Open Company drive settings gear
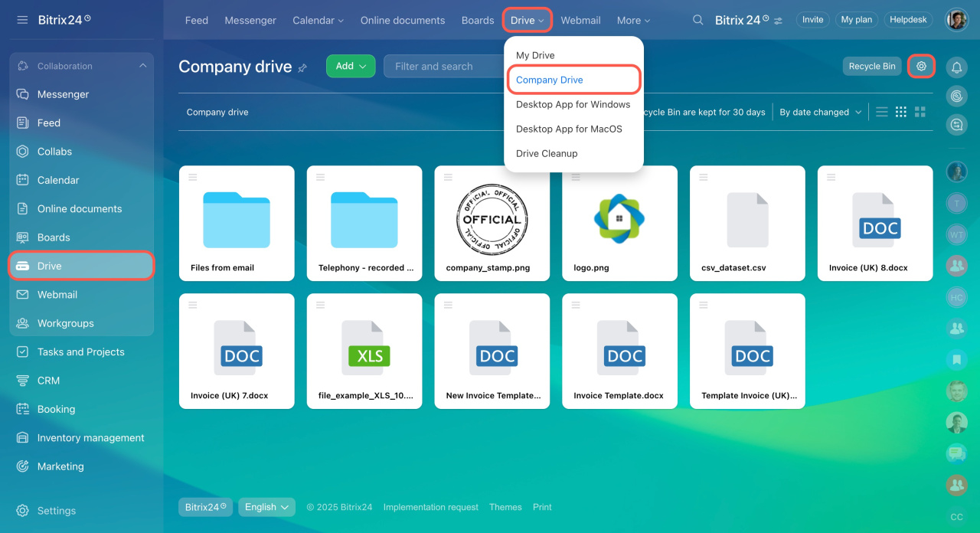The height and width of the screenshot is (533, 980). coord(921,67)
